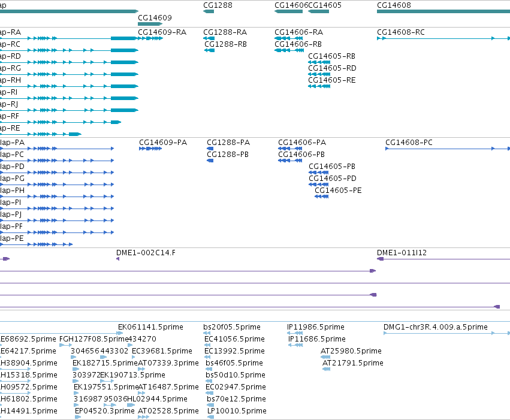Select the CG14605-RE transcript label
The height and width of the screenshot is (420, 510).
[x=332, y=80]
